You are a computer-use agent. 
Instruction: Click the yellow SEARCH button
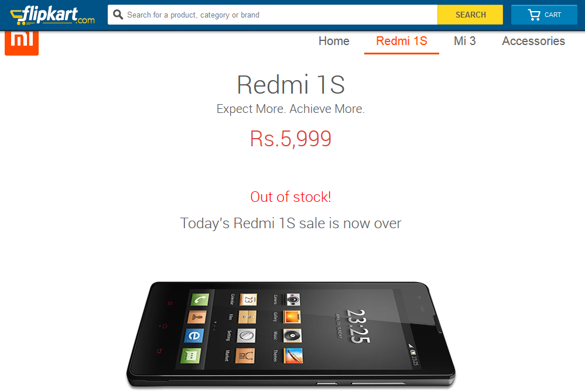click(470, 15)
